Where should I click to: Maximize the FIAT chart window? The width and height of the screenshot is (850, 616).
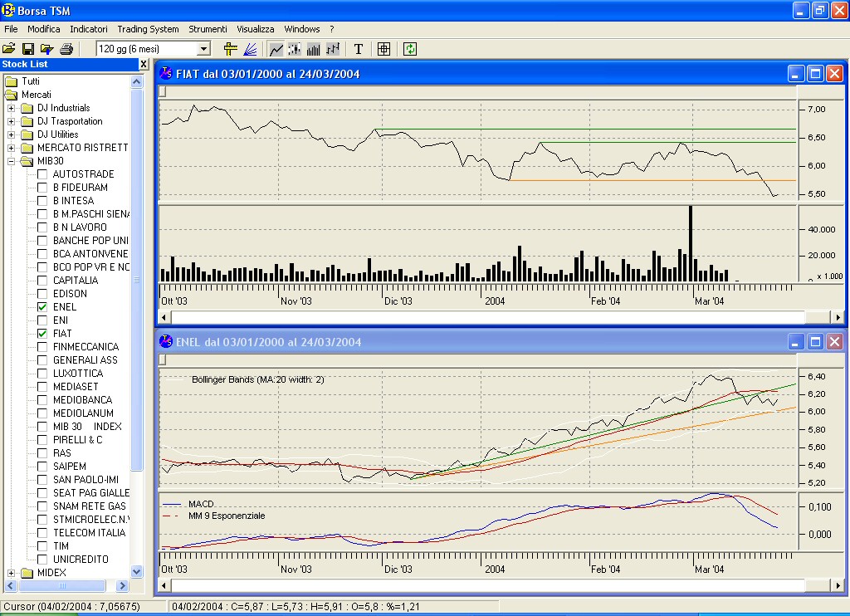pos(815,73)
